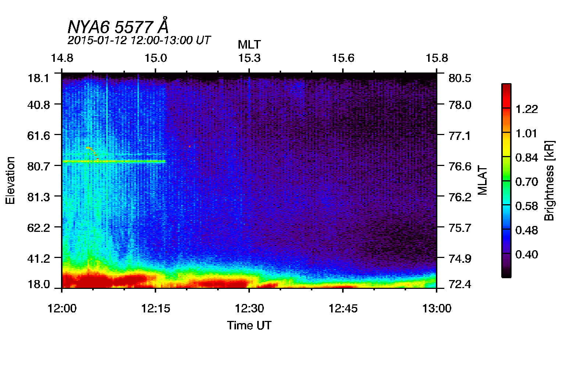The image size is (588, 368).
Task: Click elevation tick value '18.0'
Action: (39, 284)
